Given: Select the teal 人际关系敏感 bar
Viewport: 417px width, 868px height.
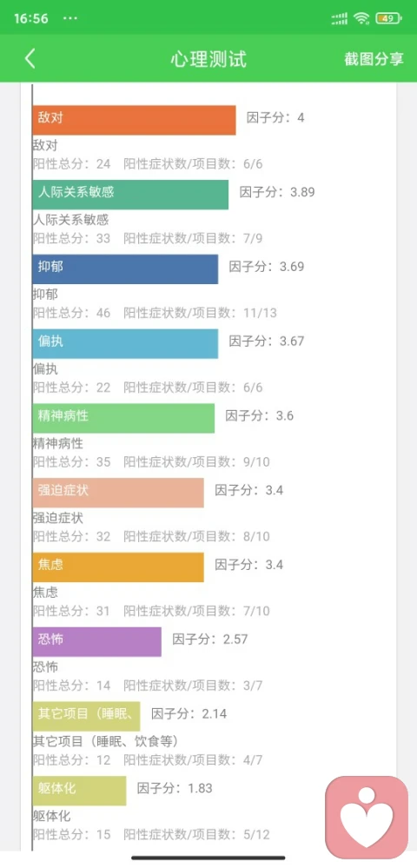Looking at the screenshot, I should (x=130, y=195).
